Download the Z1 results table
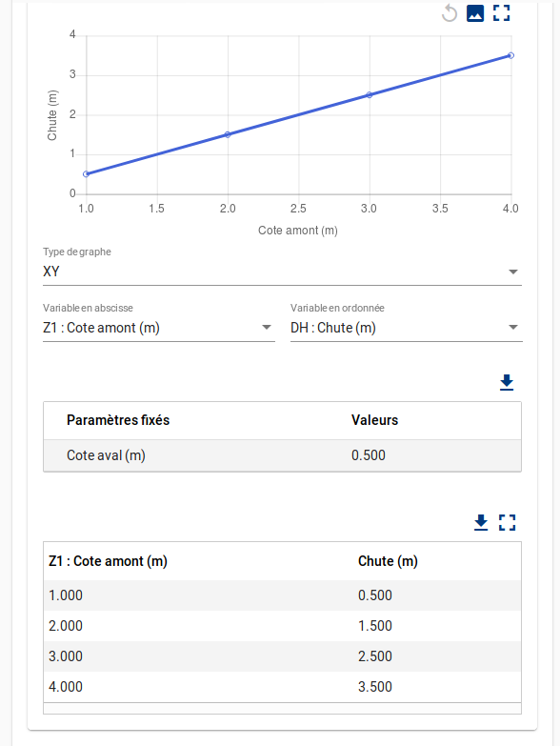This screenshot has height=746, width=560. pos(481,522)
